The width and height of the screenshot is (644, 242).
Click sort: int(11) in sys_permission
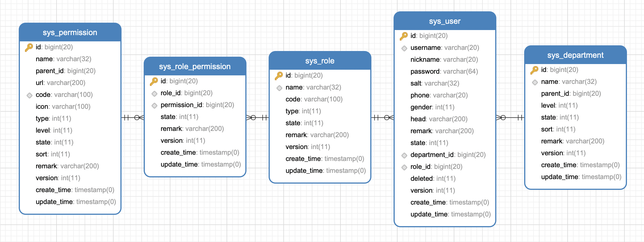(53, 154)
